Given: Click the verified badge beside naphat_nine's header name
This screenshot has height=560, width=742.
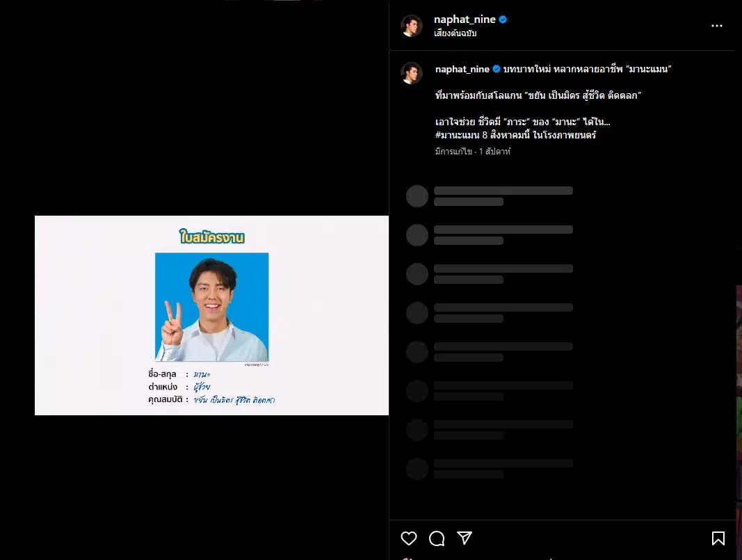Looking at the screenshot, I should [503, 19].
